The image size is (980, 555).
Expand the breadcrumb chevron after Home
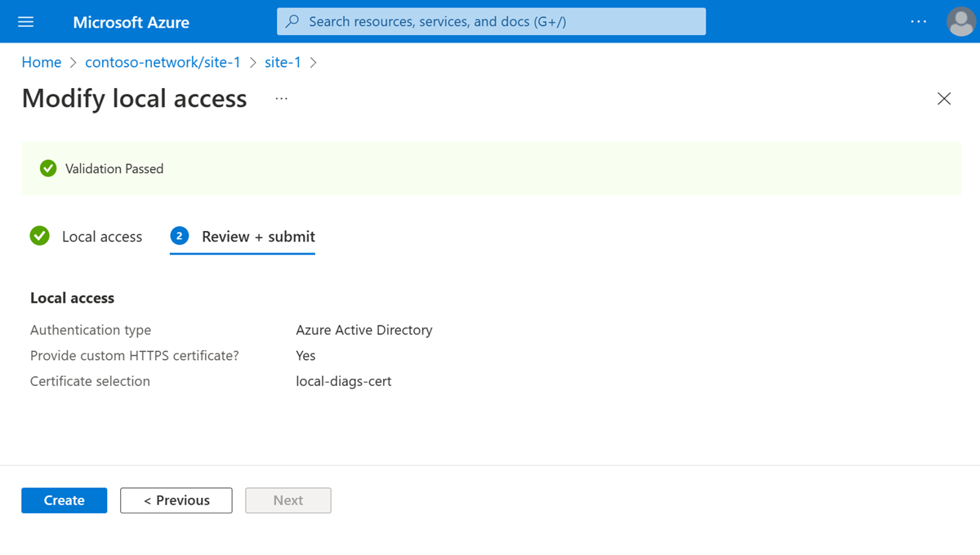pos(74,62)
